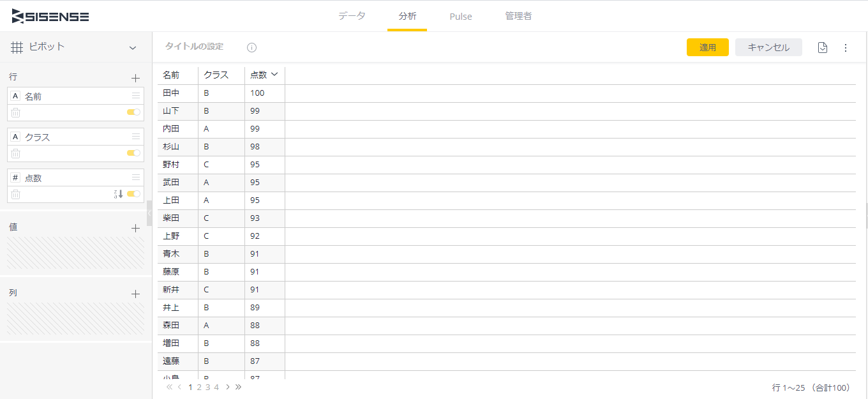Viewport: 868px width, 399px height.
Task: Click the 適用 apply button
Action: [x=708, y=47]
